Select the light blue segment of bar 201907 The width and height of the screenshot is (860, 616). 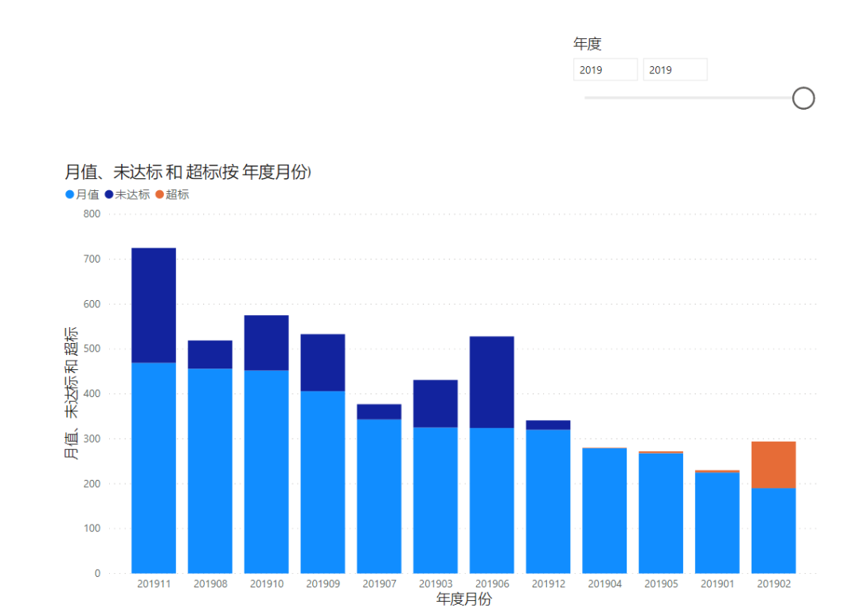379,497
